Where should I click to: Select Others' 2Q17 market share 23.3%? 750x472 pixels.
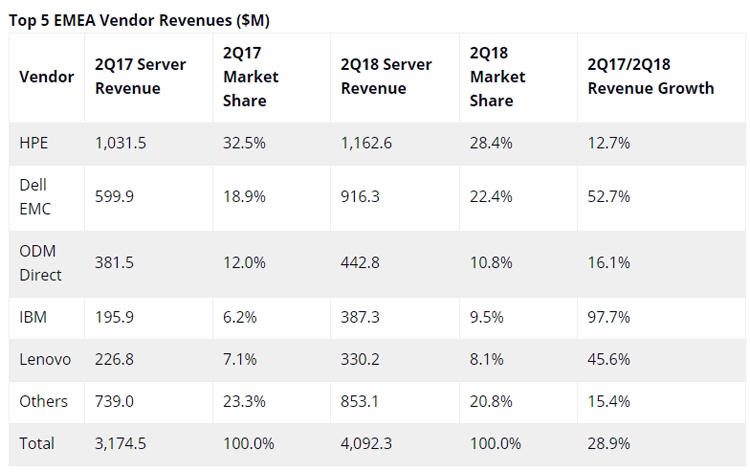click(x=244, y=401)
